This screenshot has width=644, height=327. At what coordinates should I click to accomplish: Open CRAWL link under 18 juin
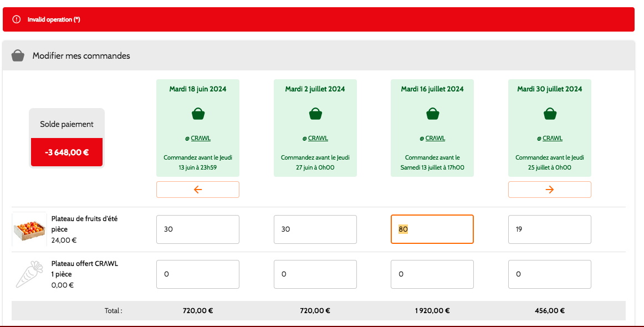coord(201,139)
